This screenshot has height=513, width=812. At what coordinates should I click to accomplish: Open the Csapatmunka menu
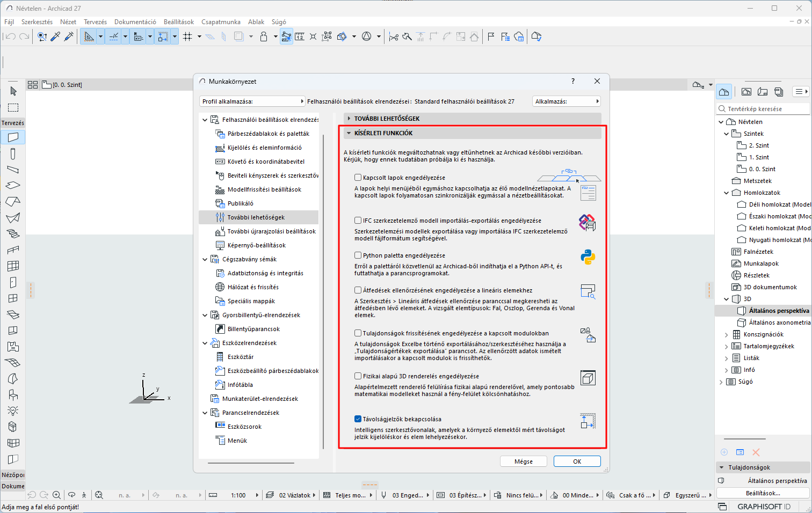pos(221,22)
